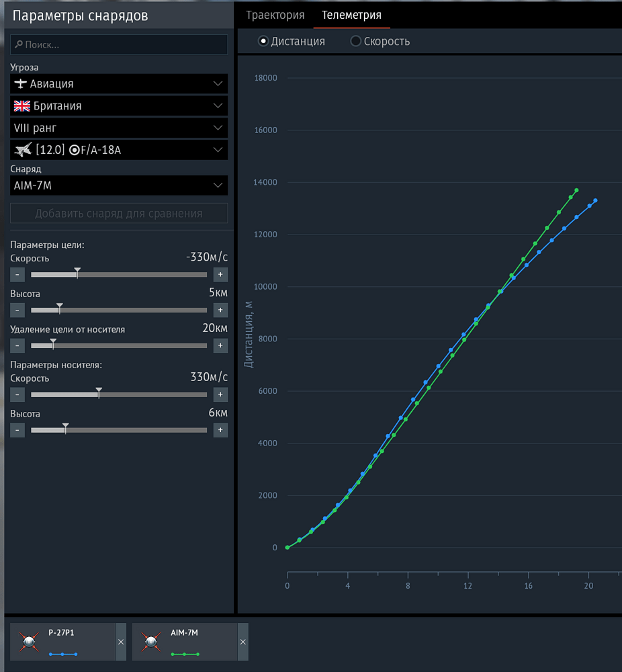Viewport: 622px width, 672px height.
Task: Switch to the Телеметрия tab
Action: (352, 15)
